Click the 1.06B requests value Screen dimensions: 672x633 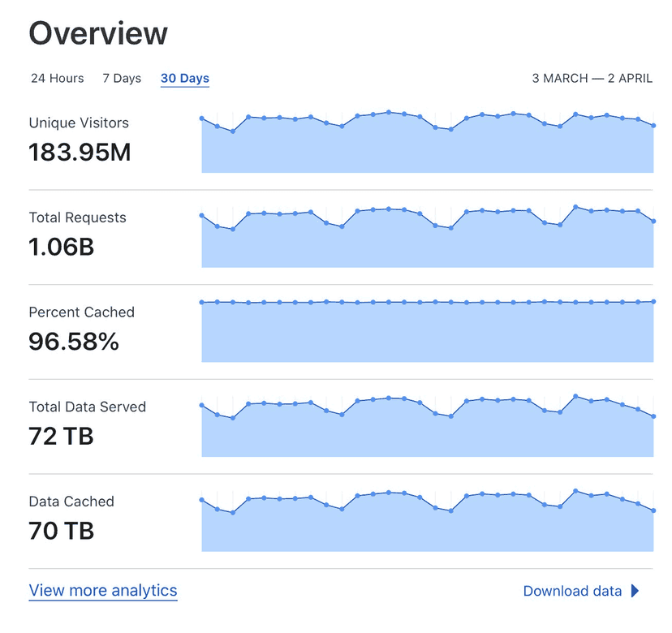coord(62,247)
